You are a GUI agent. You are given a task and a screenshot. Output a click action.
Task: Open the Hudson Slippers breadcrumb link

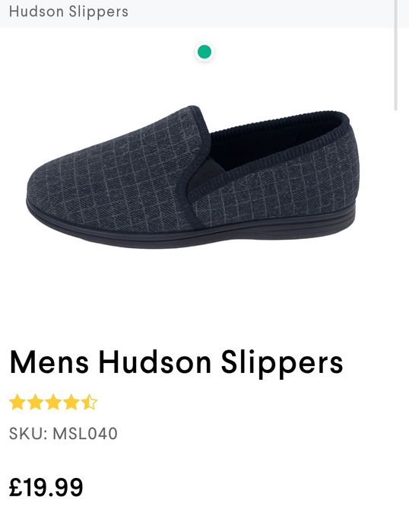click(x=68, y=12)
